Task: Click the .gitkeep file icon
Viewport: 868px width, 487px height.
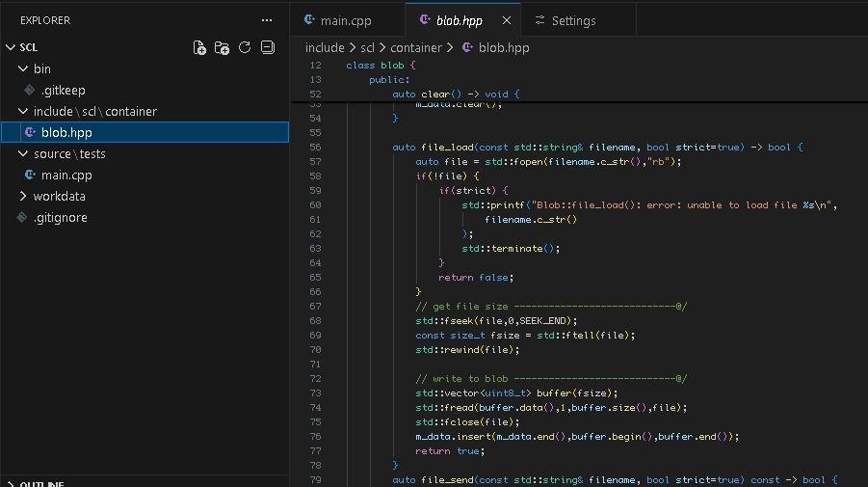Action: tap(30, 90)
